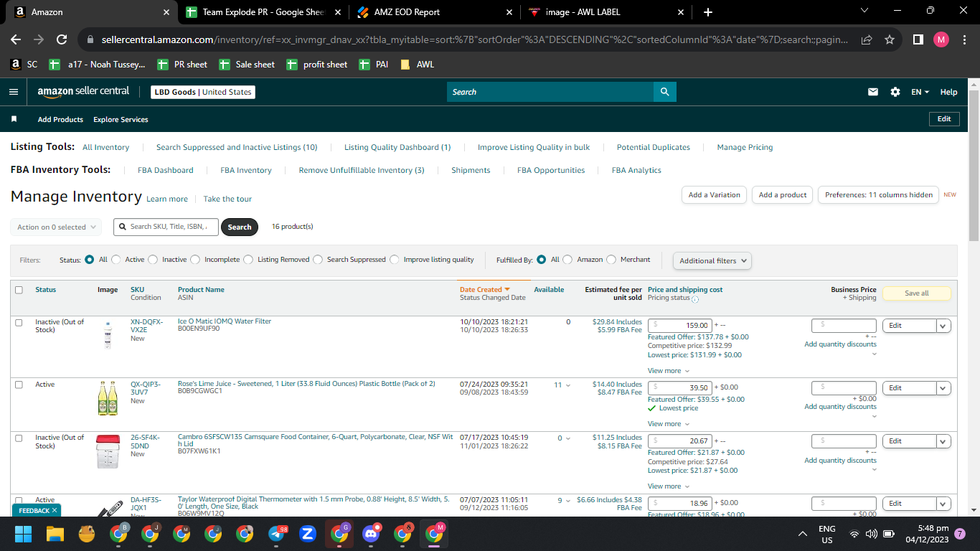The image size is (980, 551).
Task: Click the SKU search input field
Action: [x=166, y=227]
